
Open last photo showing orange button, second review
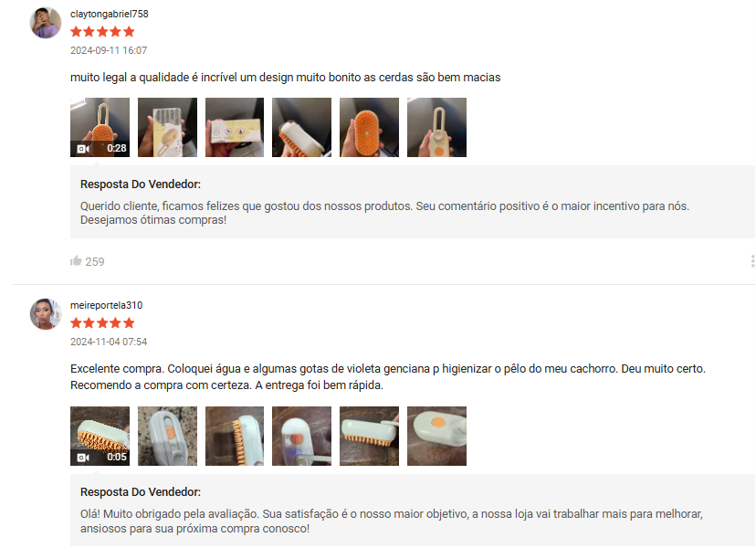(x=436, y=436)
